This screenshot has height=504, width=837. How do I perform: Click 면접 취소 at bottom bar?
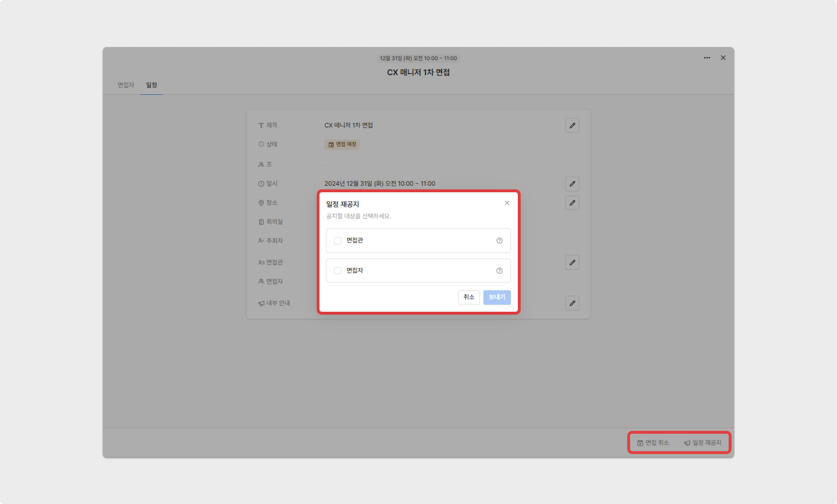[653, 443]
